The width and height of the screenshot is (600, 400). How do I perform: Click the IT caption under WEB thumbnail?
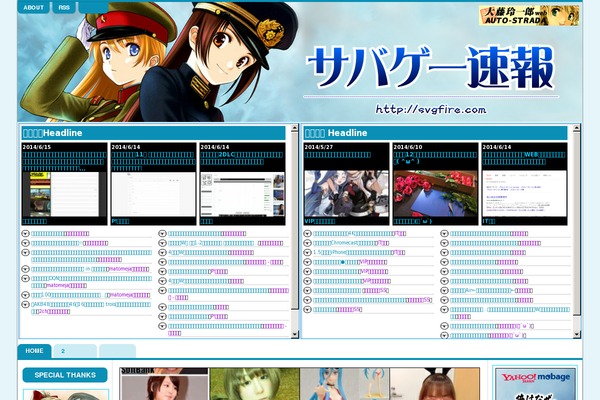[489, 221]
